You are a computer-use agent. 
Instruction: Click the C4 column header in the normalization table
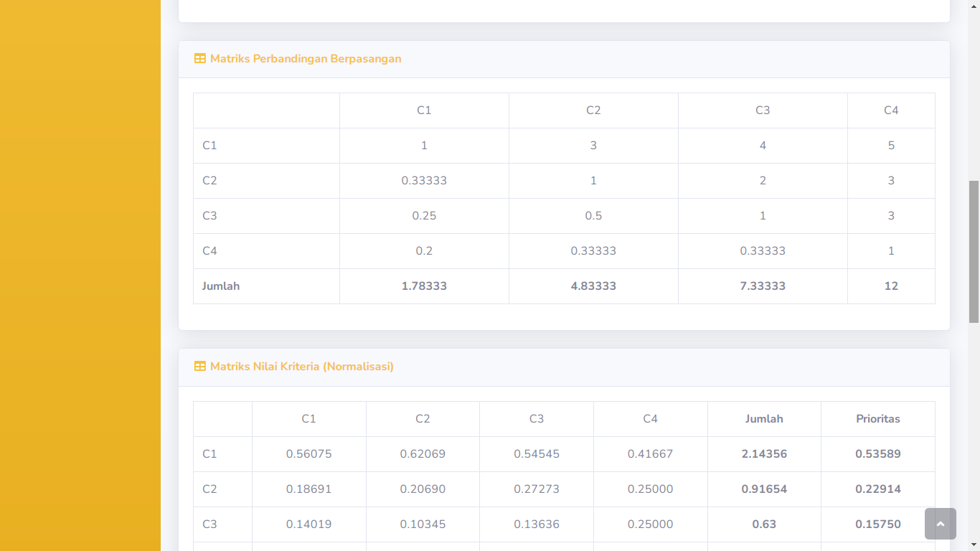pyautogui.click(x=650, y=419)
